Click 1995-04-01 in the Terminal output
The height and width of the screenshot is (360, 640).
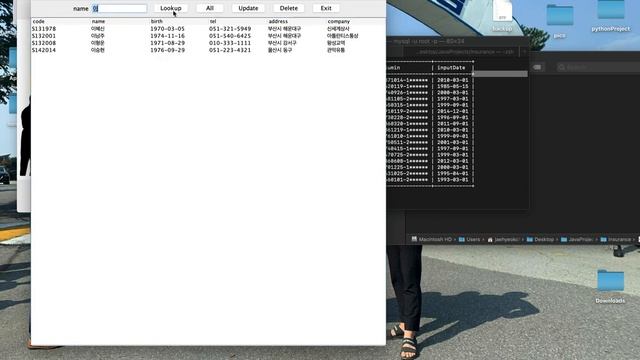(453, 173)
